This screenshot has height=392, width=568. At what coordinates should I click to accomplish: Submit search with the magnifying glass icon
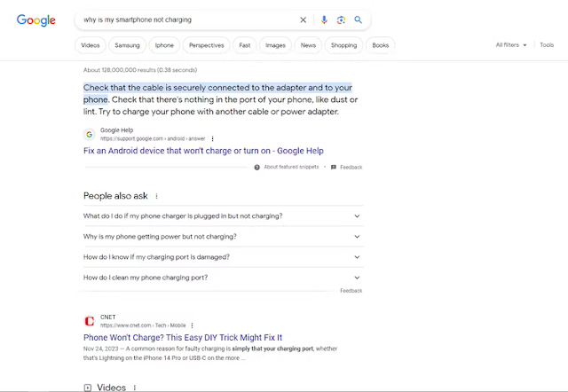pyautogui.click(x=358, y=20)
